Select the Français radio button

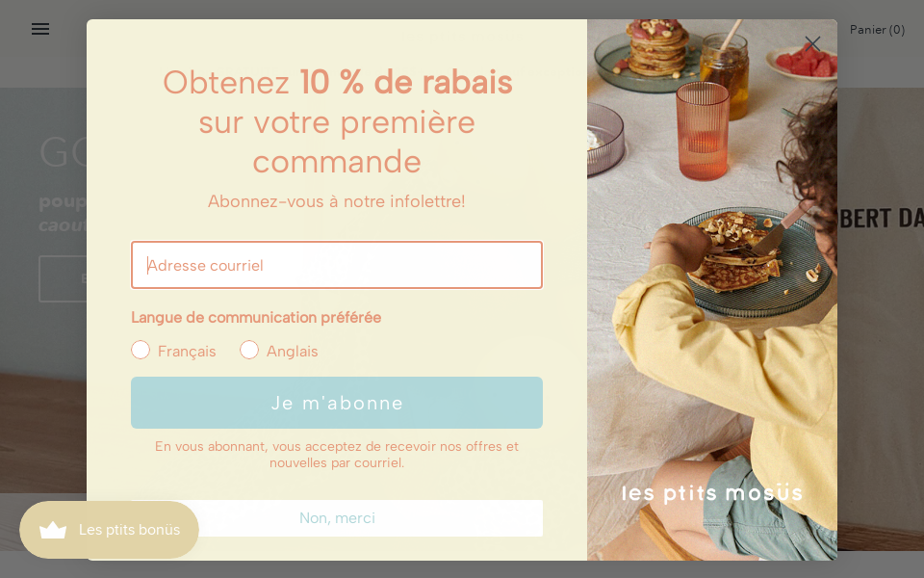pos(141,350)
